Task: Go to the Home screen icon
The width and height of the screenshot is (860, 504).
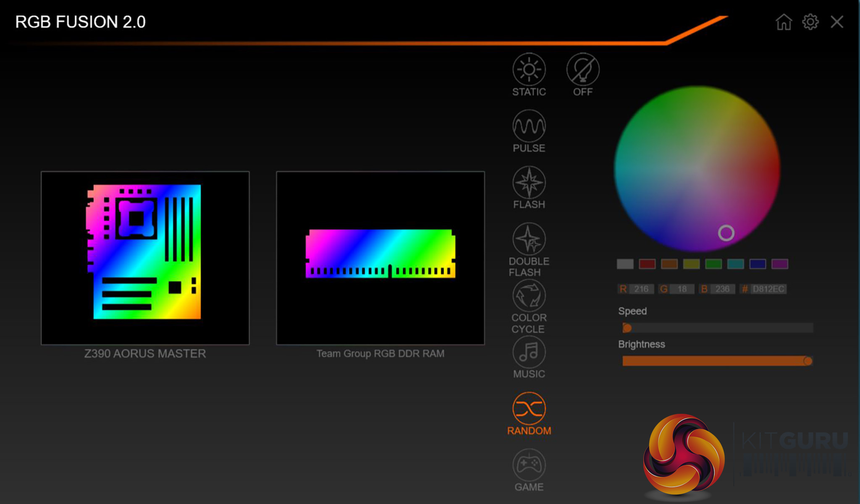Action: 783,22
